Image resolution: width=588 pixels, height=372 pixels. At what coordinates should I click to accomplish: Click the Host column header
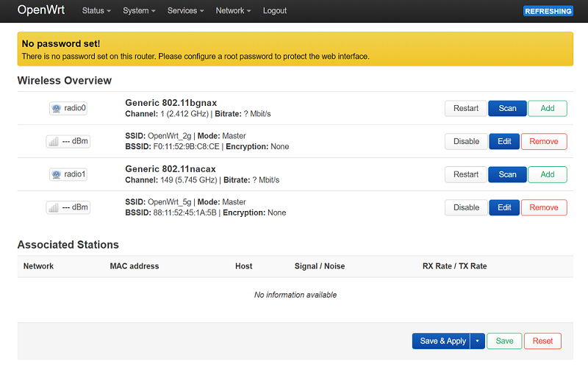click(244, 266)
